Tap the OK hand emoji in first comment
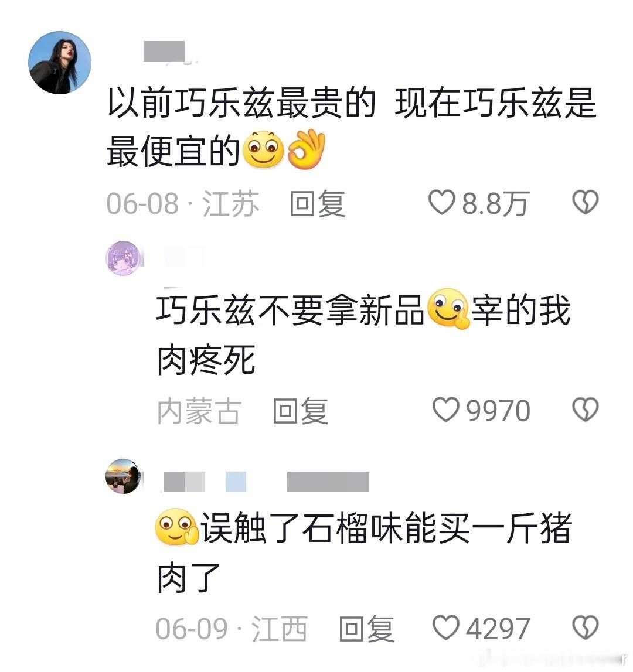Image resolution: width=633 pixels, height=672 pixels. pos(306,149)
